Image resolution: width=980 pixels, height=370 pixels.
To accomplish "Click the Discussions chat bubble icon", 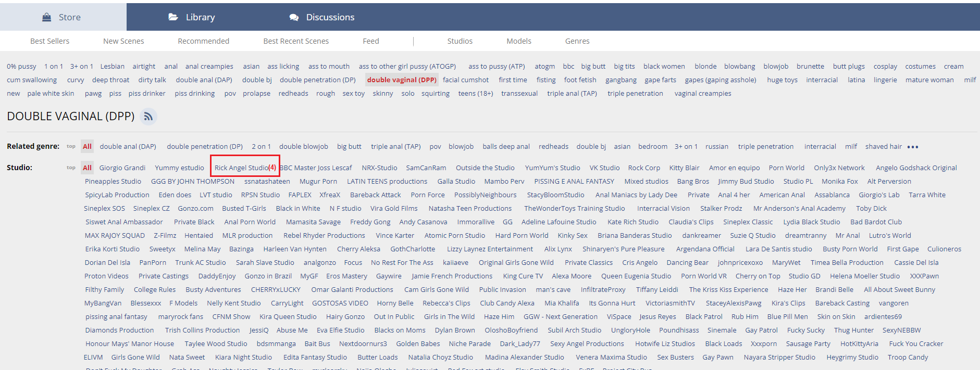I will (294, 17).
